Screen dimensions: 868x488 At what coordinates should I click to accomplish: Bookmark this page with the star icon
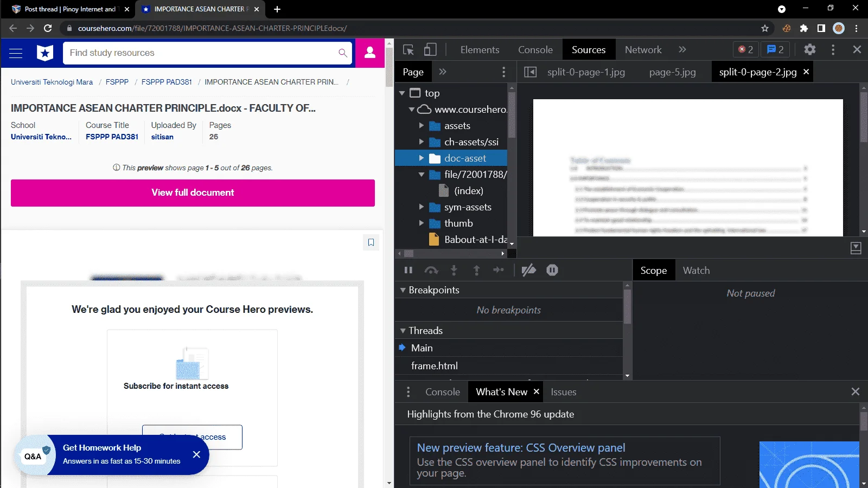point(765,28)
